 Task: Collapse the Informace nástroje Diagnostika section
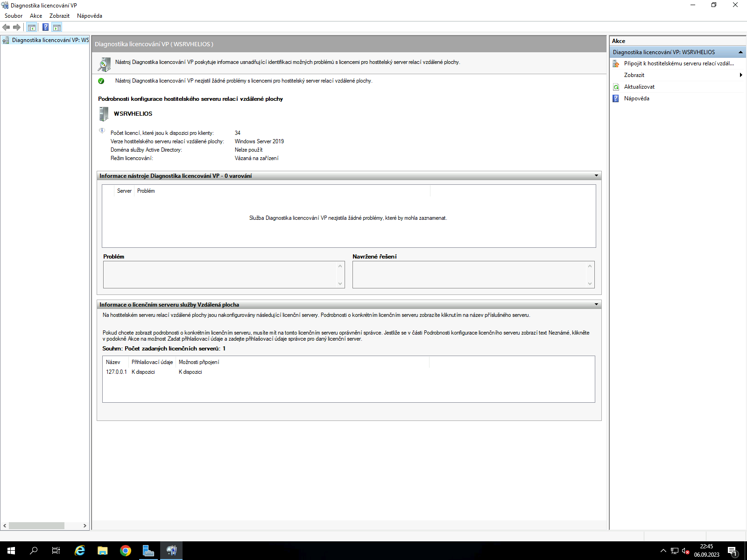596,175
